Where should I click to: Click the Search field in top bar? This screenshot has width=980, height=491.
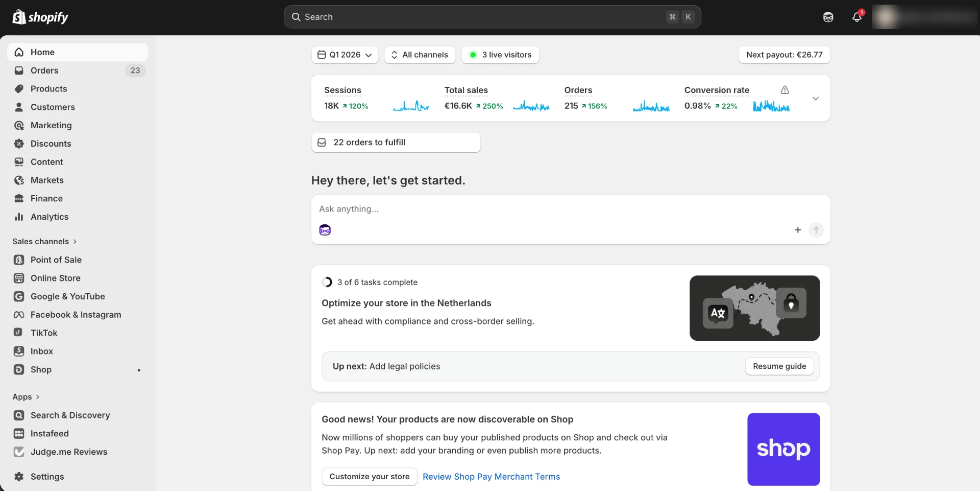click(493, 17)
